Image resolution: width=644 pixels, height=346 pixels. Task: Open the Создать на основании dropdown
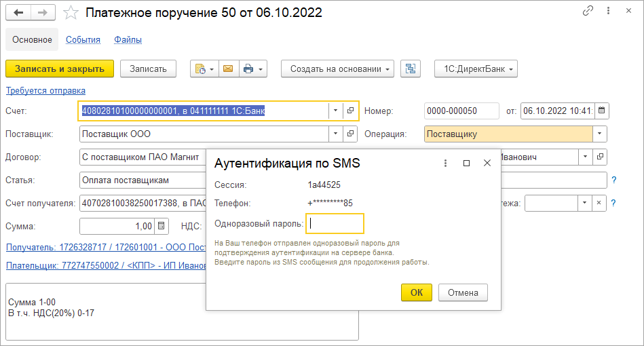click(337, 69)
